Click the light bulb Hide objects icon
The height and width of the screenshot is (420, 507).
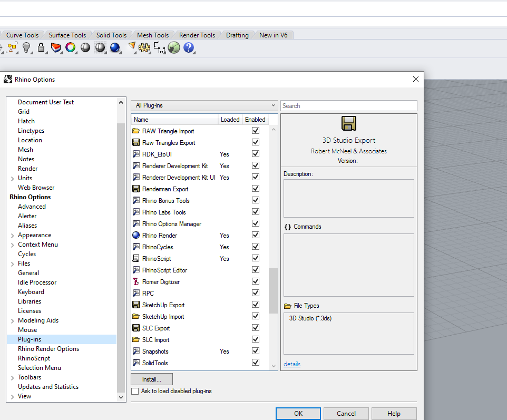pyautogui.click(x=26, y=48)
